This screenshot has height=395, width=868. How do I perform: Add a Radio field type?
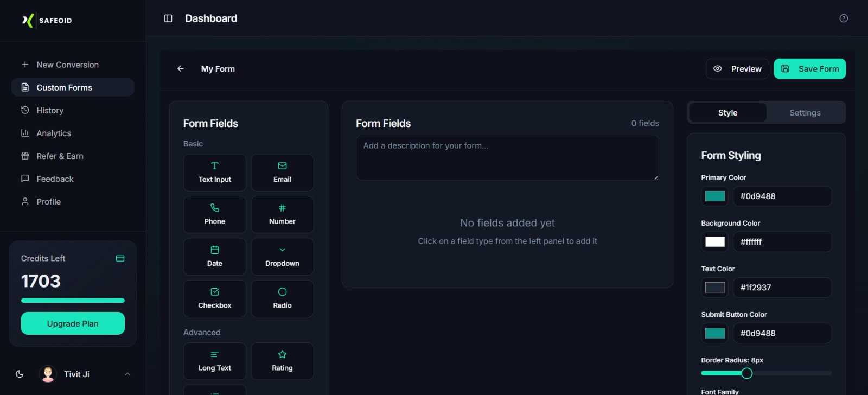coord(282,298)
